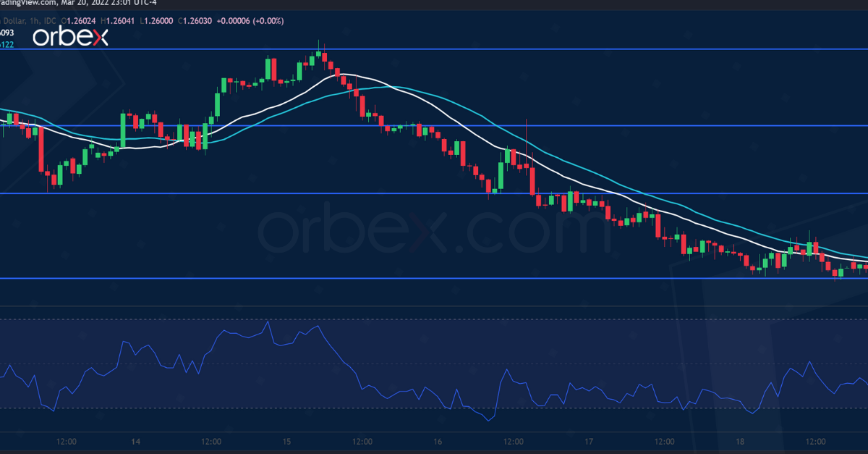Click the timestamp Mar 20, 2022 23:01
The height and width of the screenshot is (454, 868).
pyautogui.click(x=94, y=5)
